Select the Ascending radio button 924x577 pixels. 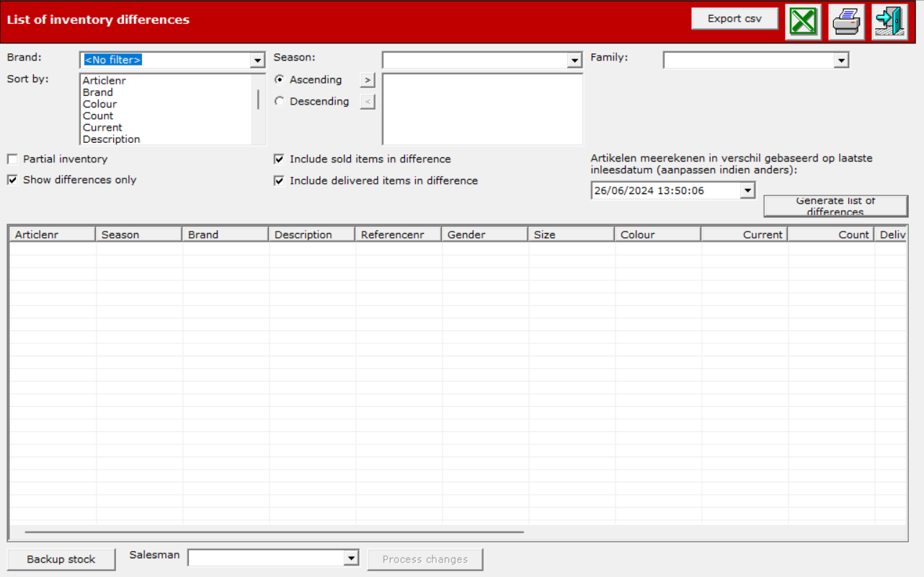(x=279, y=80)
